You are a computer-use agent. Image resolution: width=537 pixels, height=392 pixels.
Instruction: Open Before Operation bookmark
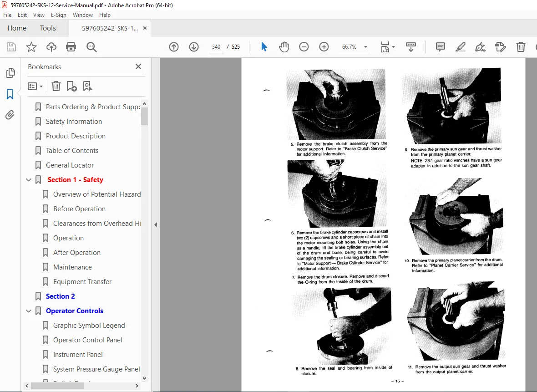(x=80, y=209)
